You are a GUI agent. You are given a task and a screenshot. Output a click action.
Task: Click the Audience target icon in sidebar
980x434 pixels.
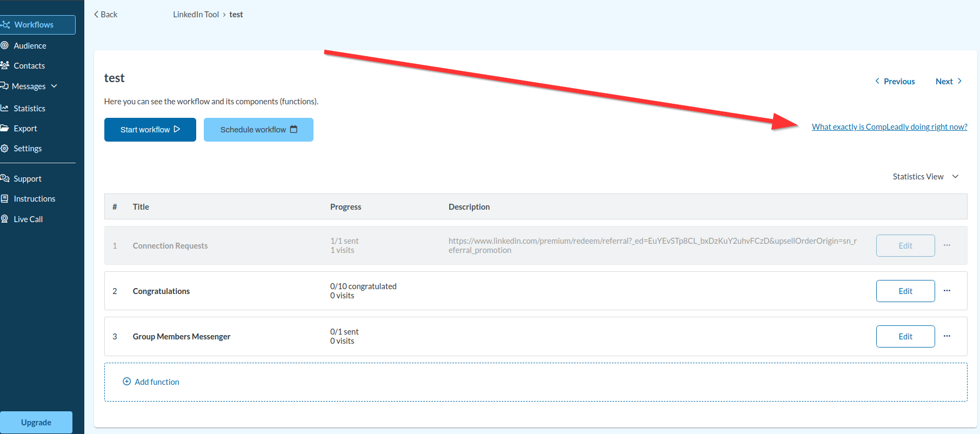click(x=5, y=45)
